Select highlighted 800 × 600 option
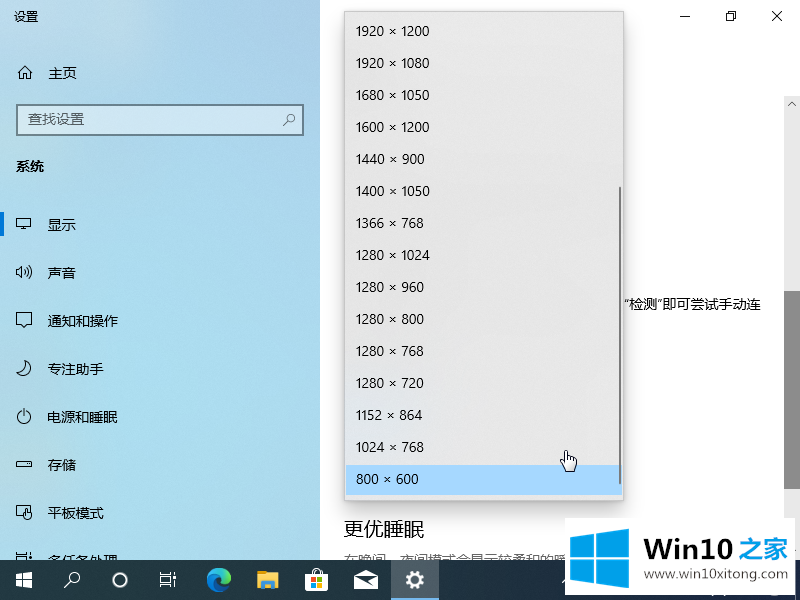The height and width of the screenshot is (600, 800). click(x=483, y=480)
